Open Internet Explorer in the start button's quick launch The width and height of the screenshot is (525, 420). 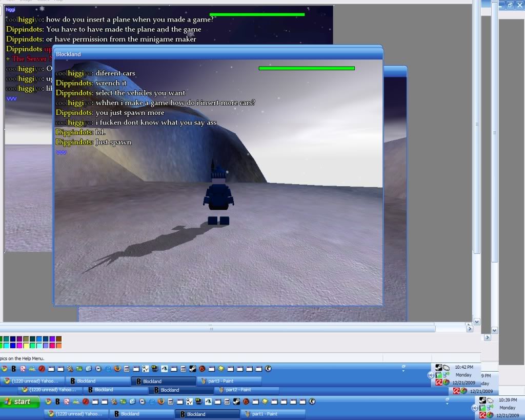tap(133, 401)
